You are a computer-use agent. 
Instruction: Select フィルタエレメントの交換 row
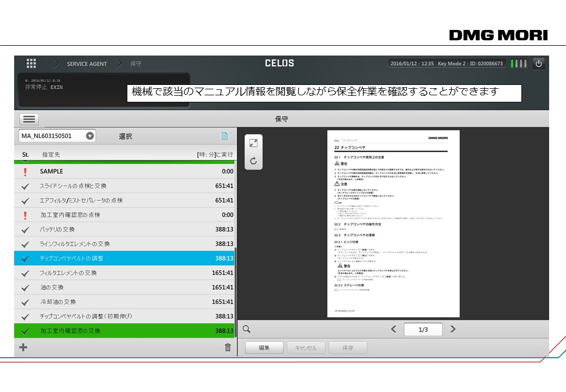click(x=125, y=273)
